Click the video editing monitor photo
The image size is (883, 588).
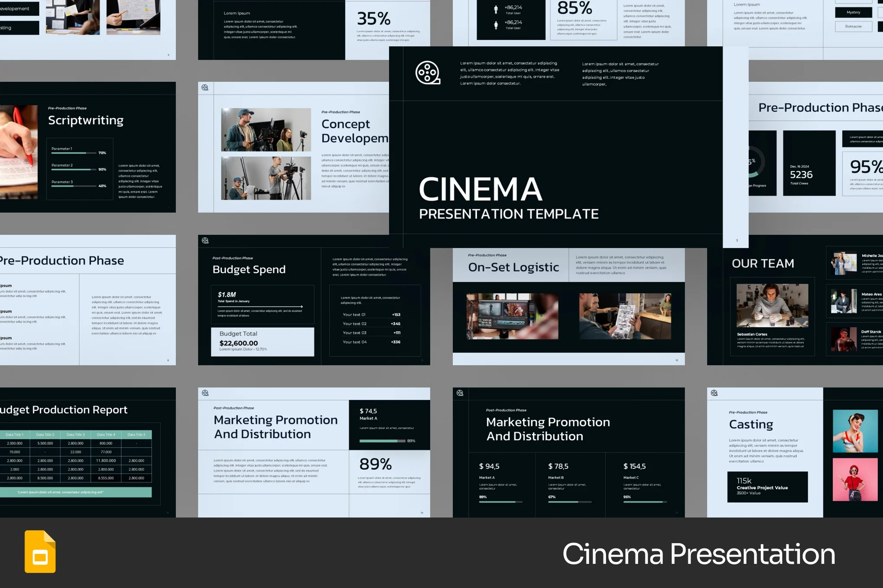pos(512,316)
